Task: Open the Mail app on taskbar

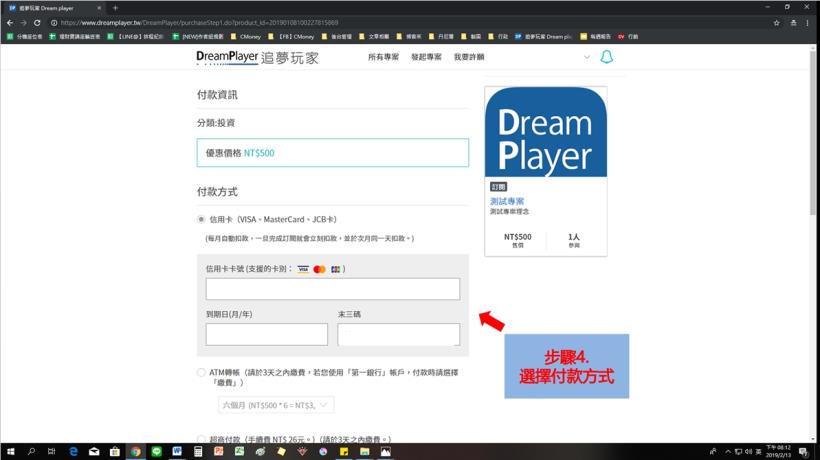Action: (94, 452)
